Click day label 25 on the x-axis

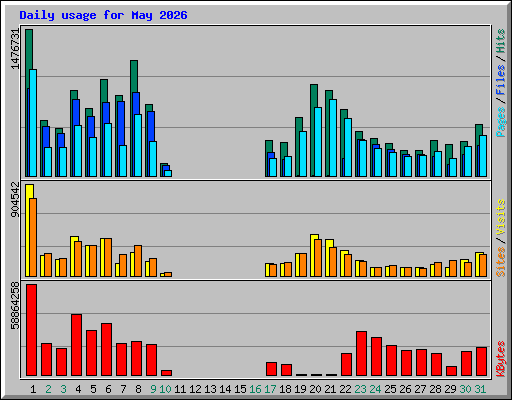click(390, 389)
